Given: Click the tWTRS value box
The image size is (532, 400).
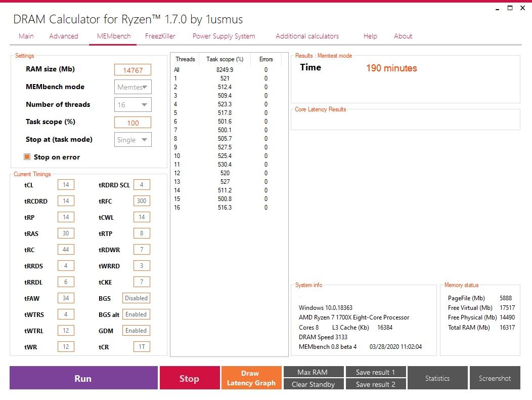Looking at the screenshot, I should pos(66,314).
